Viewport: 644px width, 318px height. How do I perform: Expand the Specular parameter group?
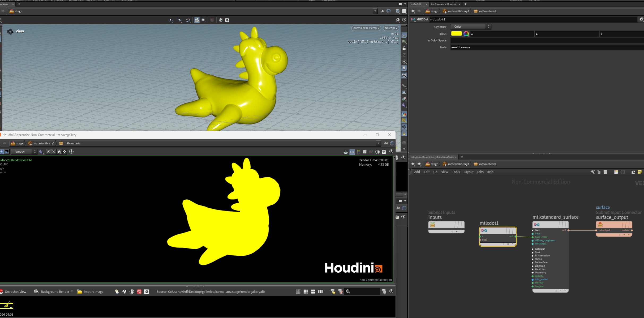pos(533,249)
